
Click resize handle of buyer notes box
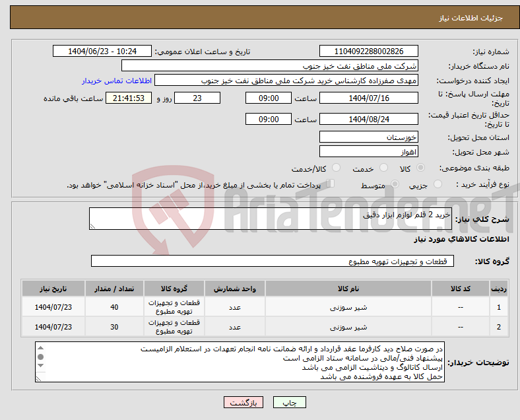pyautogui.click(x=38, y=378)
